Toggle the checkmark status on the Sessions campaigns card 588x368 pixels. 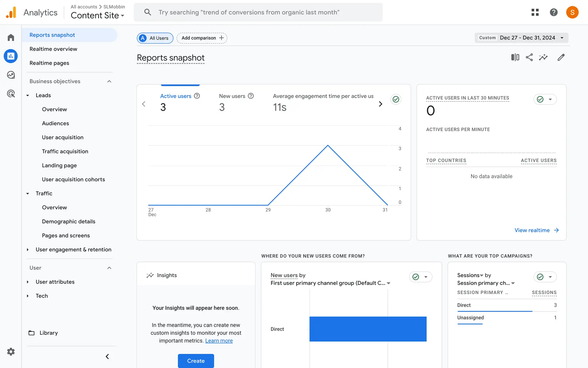(541, 277)
